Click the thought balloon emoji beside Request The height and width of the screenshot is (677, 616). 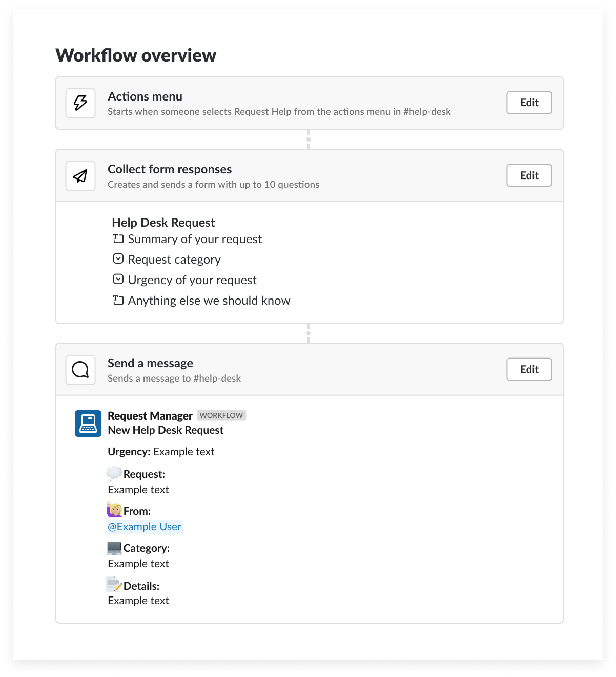click(114, 473)
